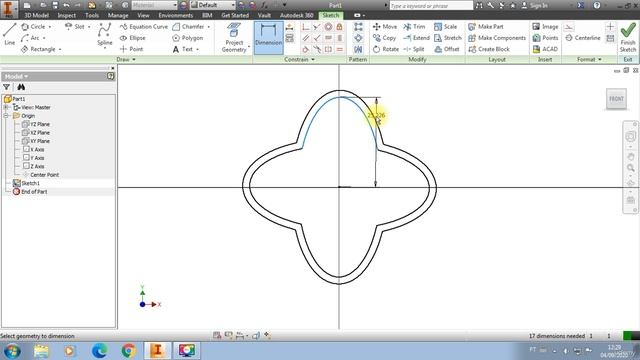
Task: Use the Copy tool
Action: pos(384,38)
